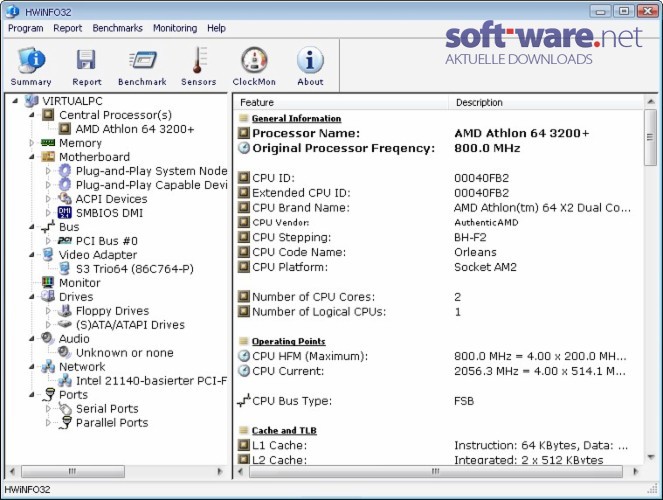
Task: Click the Ports icon in tree
Action: 49,394
